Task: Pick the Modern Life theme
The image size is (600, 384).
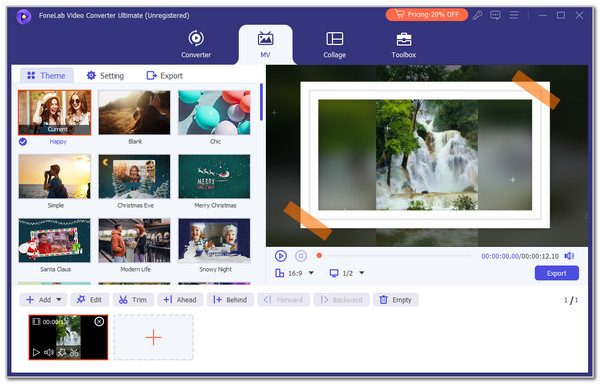Action: click(x=134, y=240)
